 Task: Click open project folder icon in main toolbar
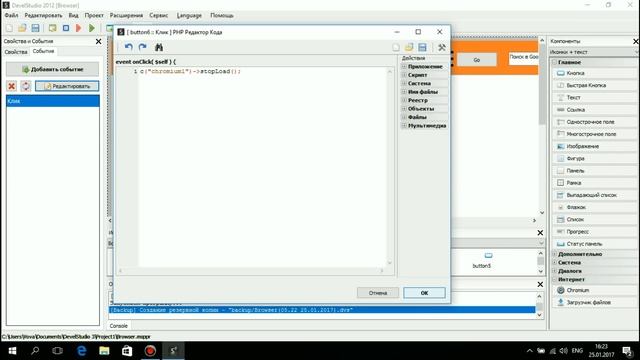pos(22,28)
